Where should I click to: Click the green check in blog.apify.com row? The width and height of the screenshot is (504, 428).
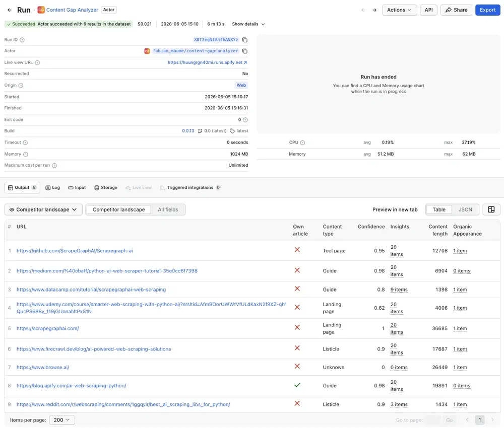[297, 385]
